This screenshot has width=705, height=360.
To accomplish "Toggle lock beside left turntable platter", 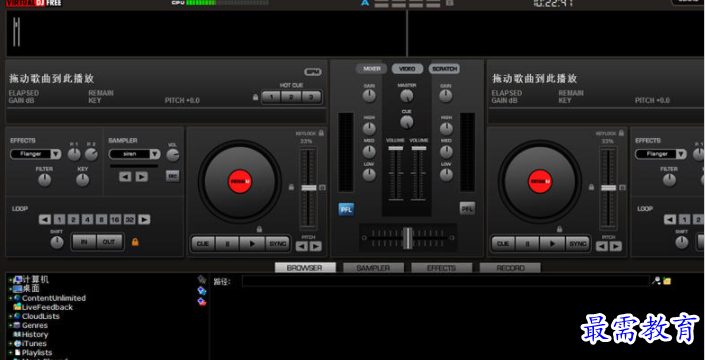I will [291, 187].
